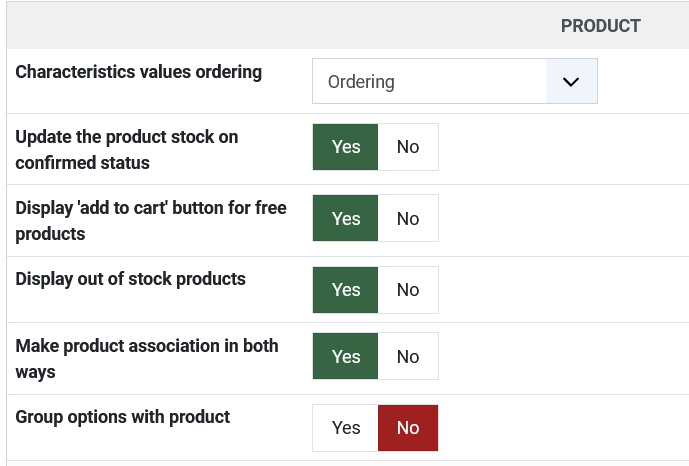Click the chevron arrow of Ordering select
Viewport: 689px width, 466px height.
(x=571, y=82)
